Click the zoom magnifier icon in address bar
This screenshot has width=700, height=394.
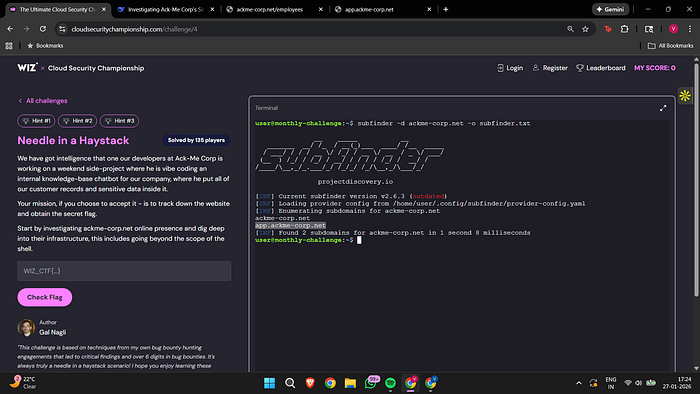point(570,29)
